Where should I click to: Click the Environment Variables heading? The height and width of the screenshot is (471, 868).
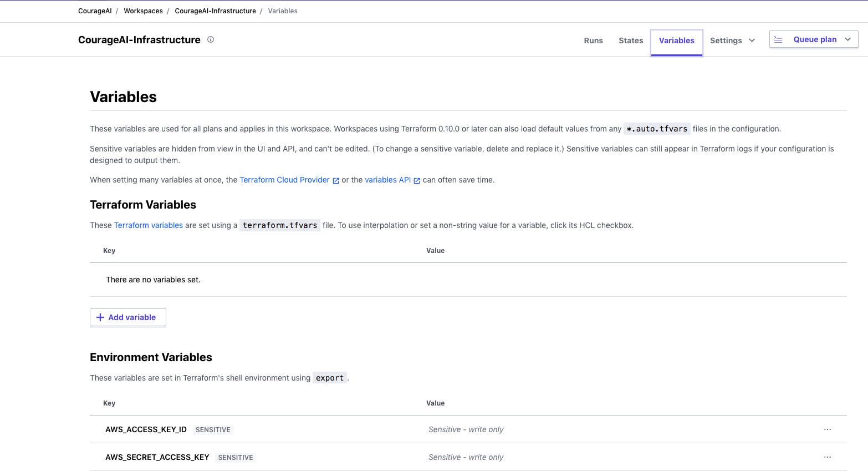(151, 357)
